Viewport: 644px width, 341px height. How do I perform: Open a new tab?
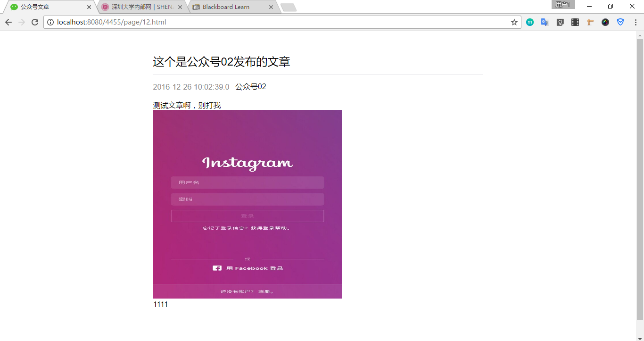[x=288, y=7]
